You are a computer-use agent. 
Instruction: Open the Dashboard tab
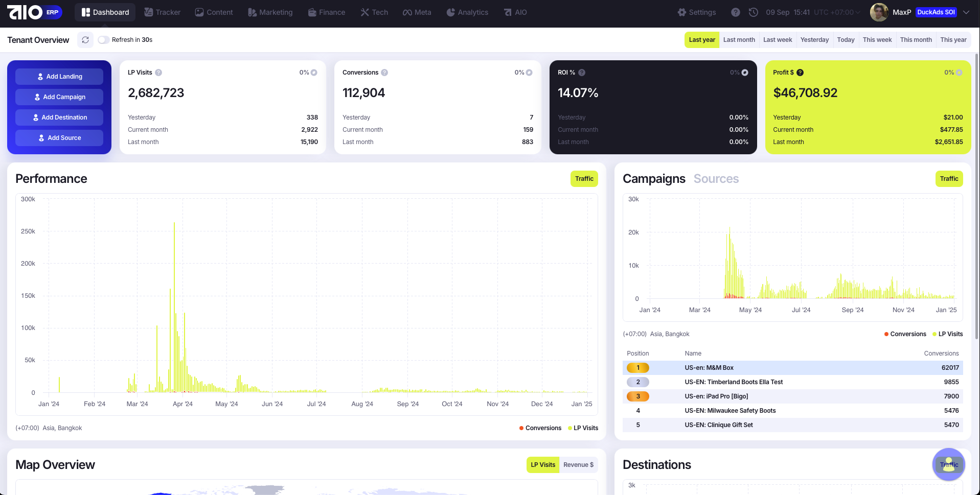105,12
